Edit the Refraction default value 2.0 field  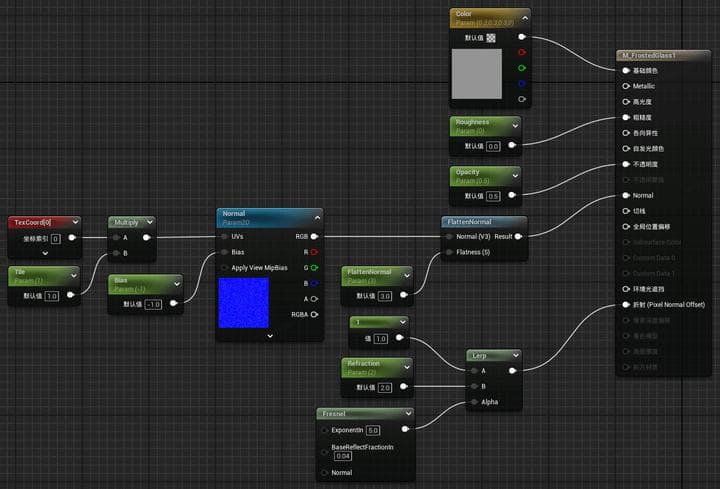[x=385, y=388]
